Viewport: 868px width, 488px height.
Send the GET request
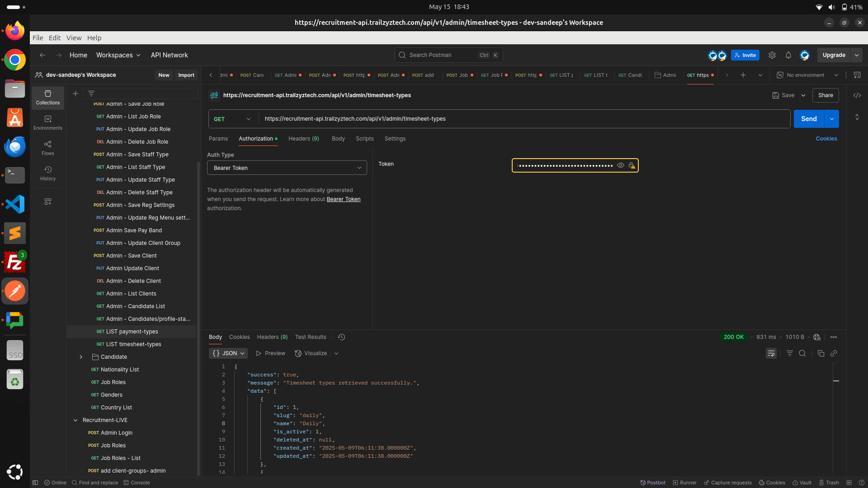click(x=809, y=119)
